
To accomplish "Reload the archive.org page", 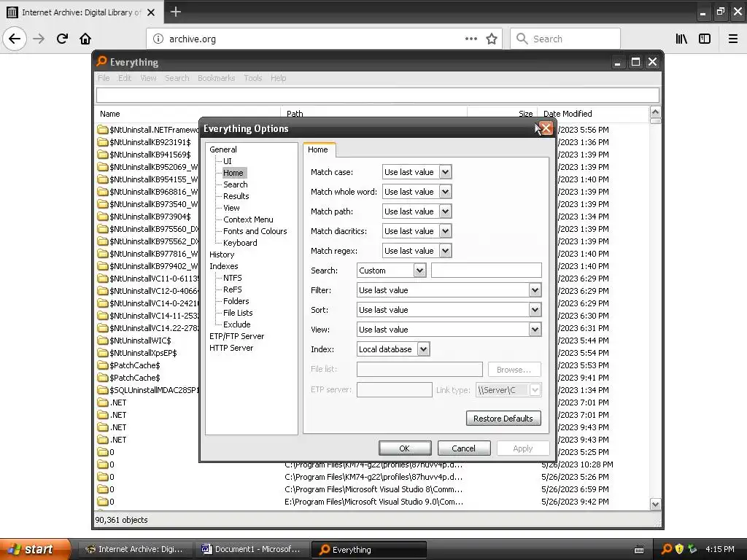I will [62, 39].
